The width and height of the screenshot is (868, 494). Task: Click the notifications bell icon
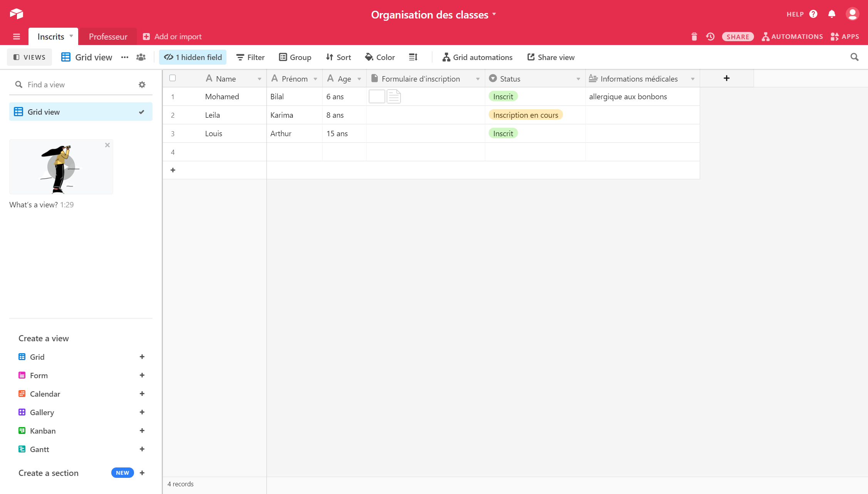click(831, 14)
